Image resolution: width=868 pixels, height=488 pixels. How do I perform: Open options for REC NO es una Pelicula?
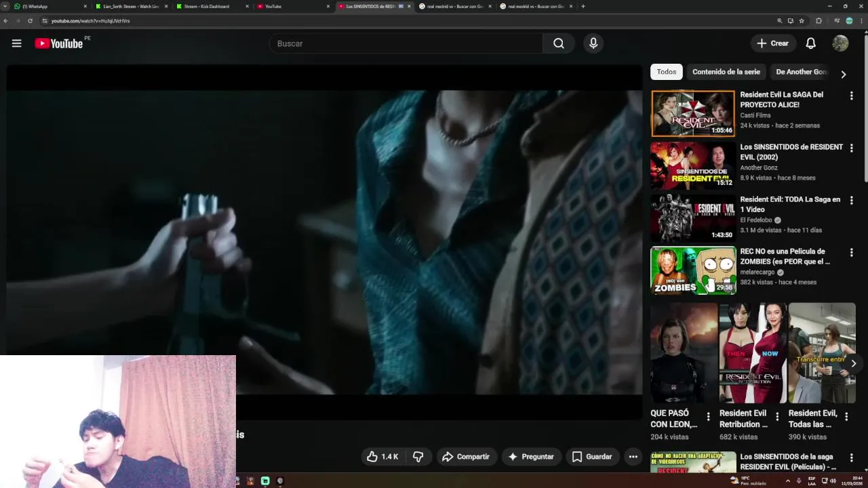[851, 252]
